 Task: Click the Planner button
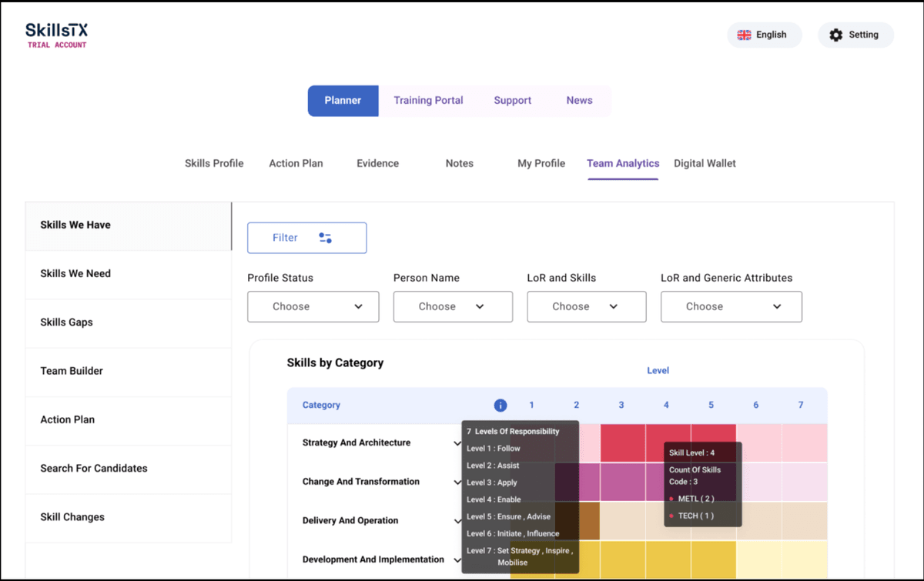(343, 101)
